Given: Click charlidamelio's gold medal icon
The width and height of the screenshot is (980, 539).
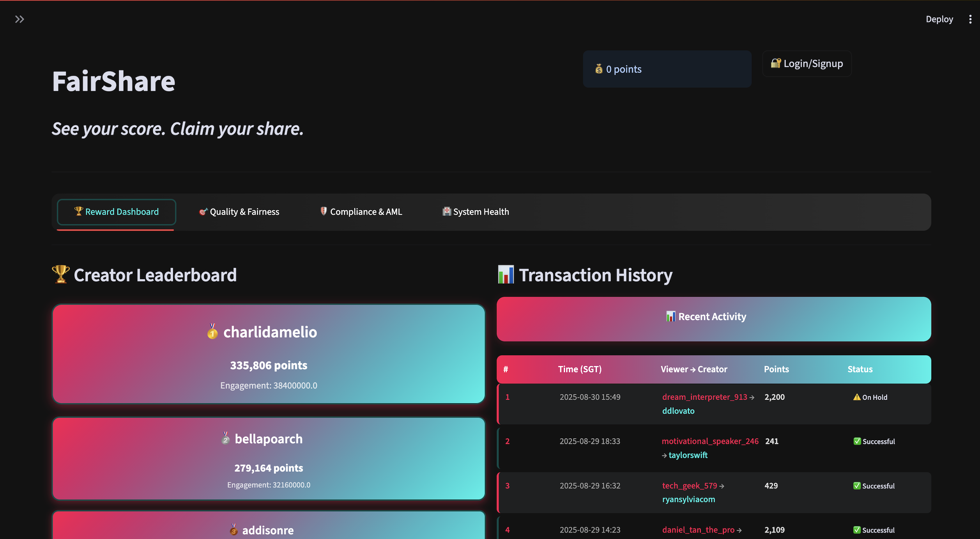Looking at the screenshot, I should (x=212, y=332).
